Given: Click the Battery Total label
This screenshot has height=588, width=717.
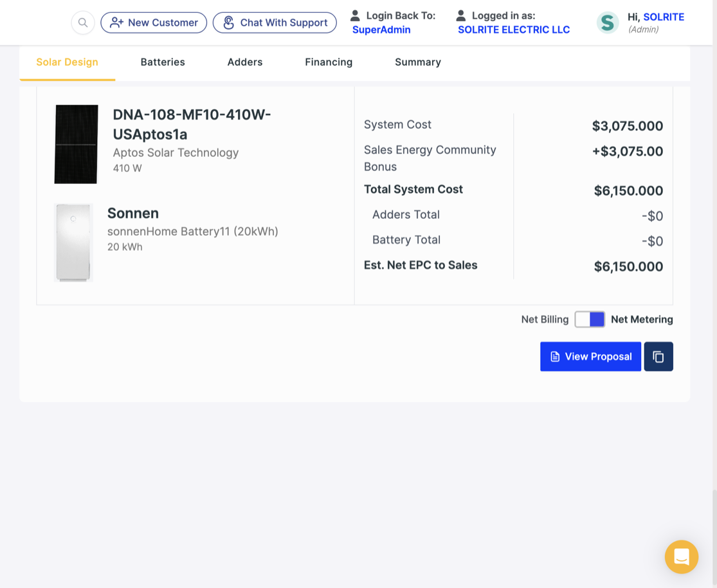Looking at the screenshot, I should 406,240.
